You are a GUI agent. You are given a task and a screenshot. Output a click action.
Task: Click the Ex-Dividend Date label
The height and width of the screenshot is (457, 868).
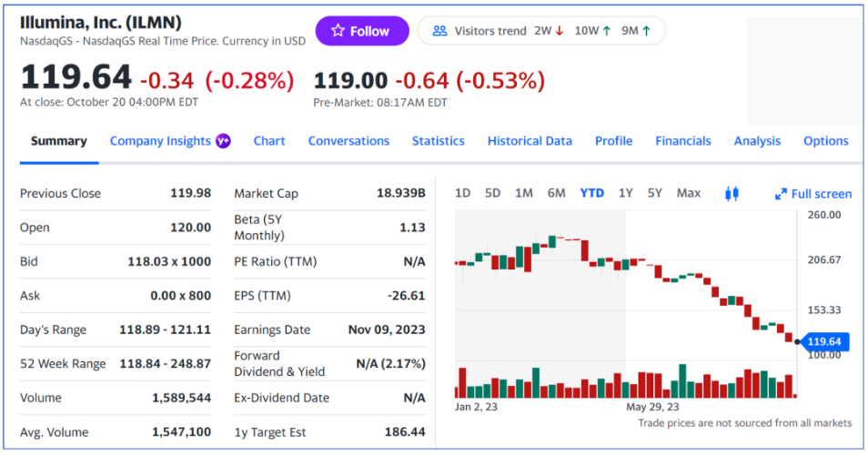(x=281, y=398)
